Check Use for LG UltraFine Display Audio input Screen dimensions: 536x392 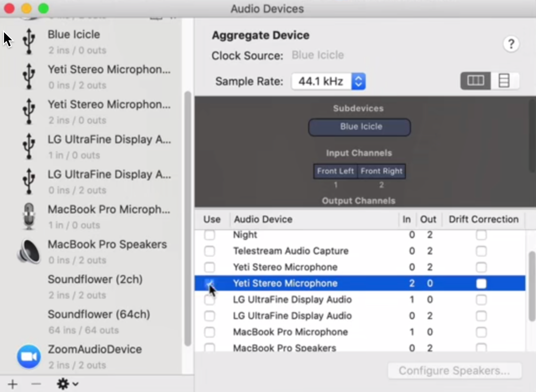(x=209, y=300)
